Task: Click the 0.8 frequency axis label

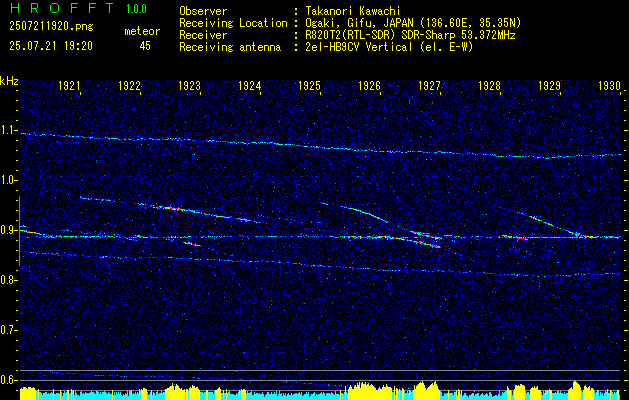Action: tap(7, 280)
